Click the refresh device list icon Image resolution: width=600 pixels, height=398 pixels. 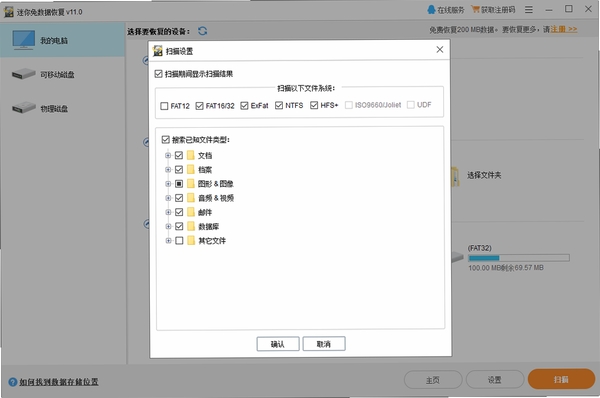click(x=203, y=31)
